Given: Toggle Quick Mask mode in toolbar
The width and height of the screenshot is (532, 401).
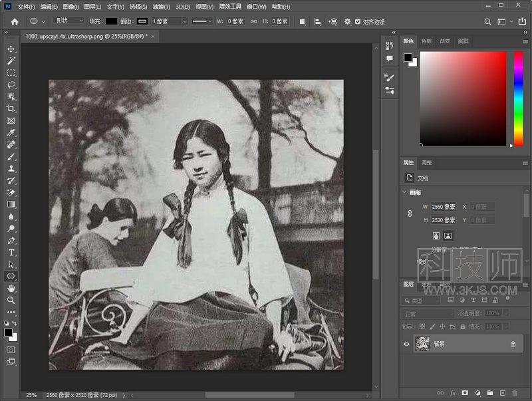Looking at the screenshot, I should (11, 349).
